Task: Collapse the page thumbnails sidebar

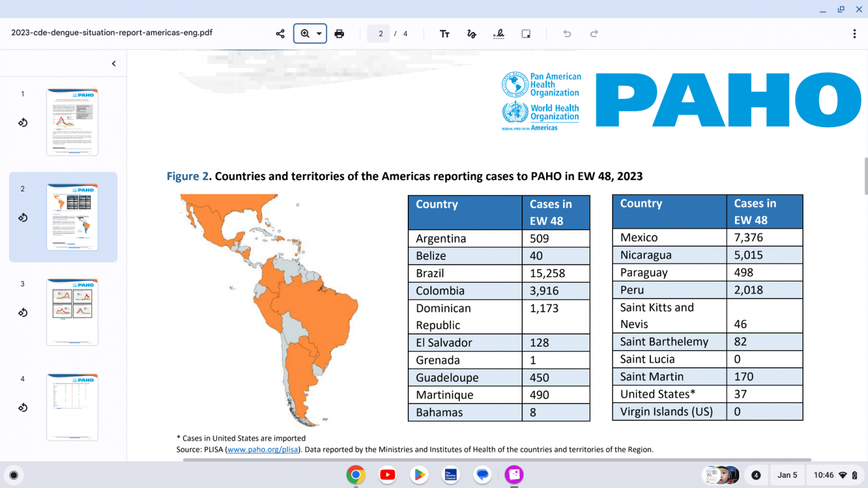Action: coord(114,64)
